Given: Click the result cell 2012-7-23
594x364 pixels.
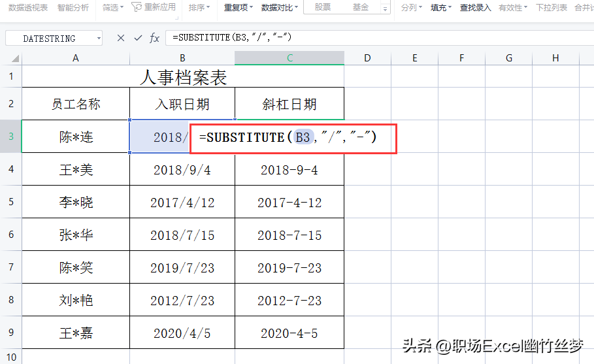Looking at the screenshot, I should coord(289,300).
